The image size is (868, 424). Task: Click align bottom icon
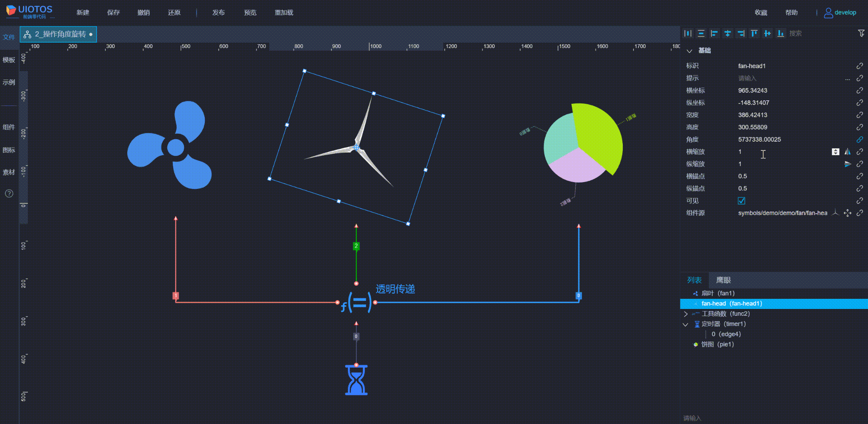(x=781, y=33)
